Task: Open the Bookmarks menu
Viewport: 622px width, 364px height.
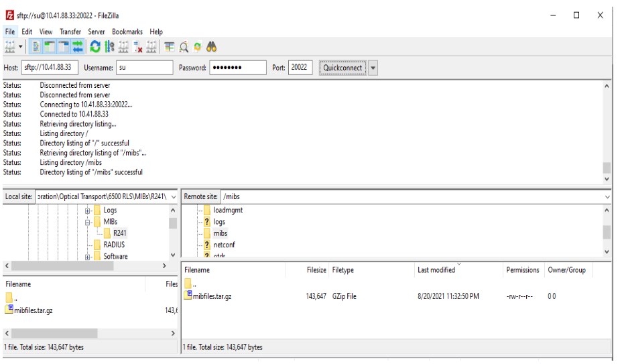Action: 127,32
